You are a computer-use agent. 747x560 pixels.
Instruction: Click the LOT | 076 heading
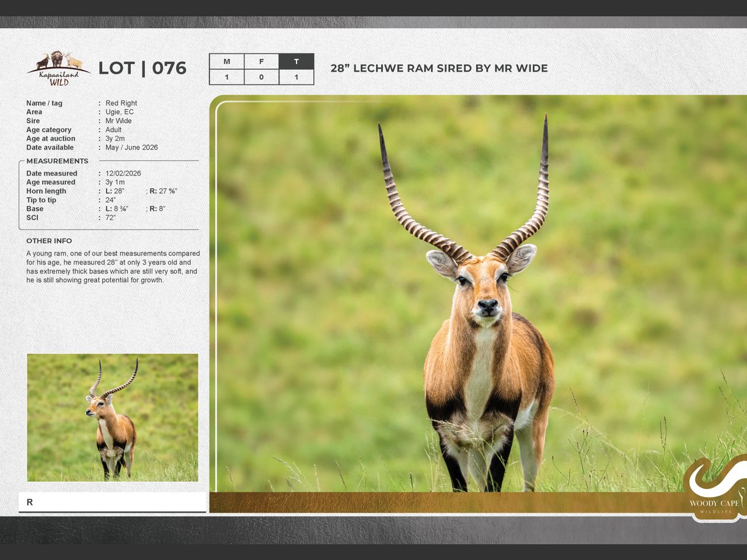(x=142, y=68)
